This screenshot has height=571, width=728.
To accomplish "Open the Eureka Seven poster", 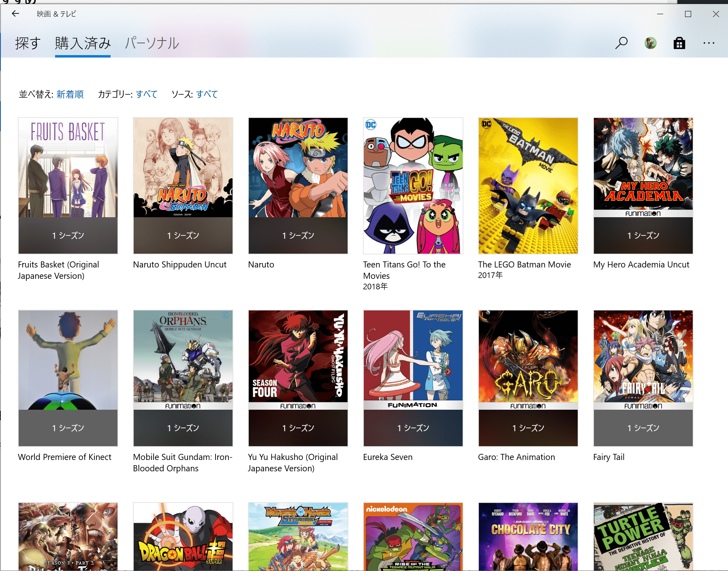I will tap(413, 378).
